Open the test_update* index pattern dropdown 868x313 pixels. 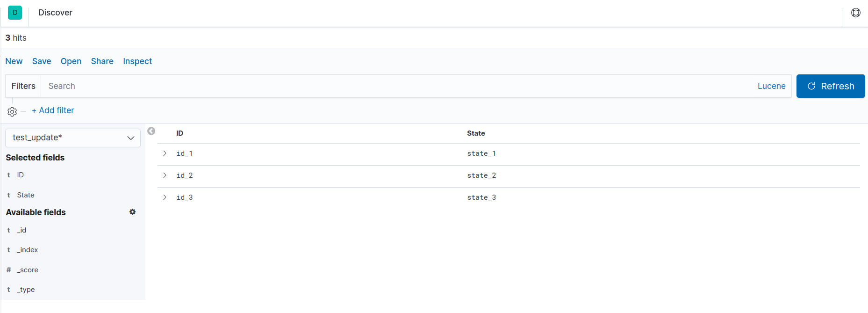coord(73,138)
